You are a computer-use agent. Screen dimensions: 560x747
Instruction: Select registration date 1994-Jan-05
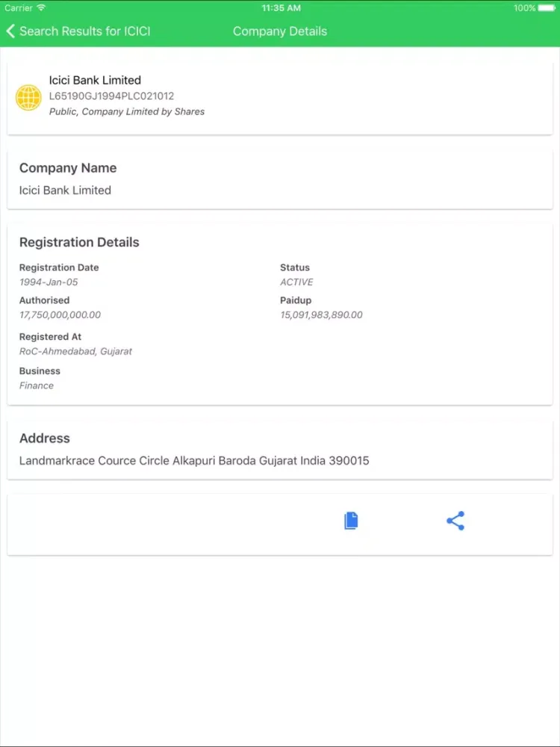[x=49, y=282]
